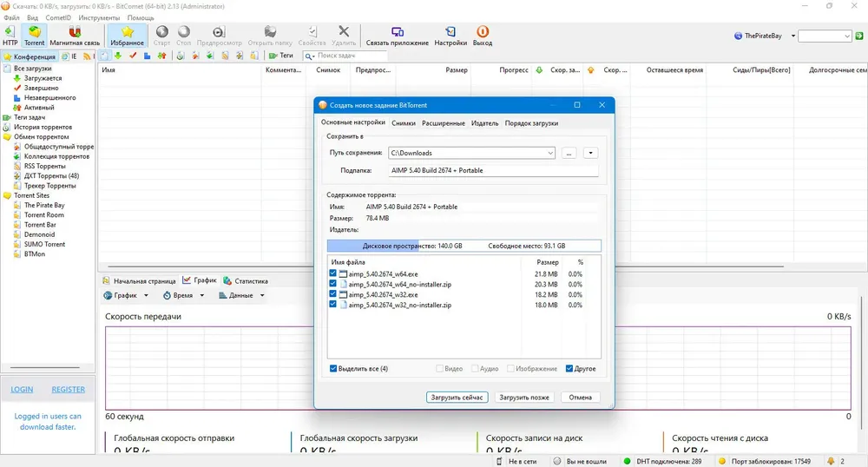Click the Связать приложение toolbar icon

click(398, 36)
